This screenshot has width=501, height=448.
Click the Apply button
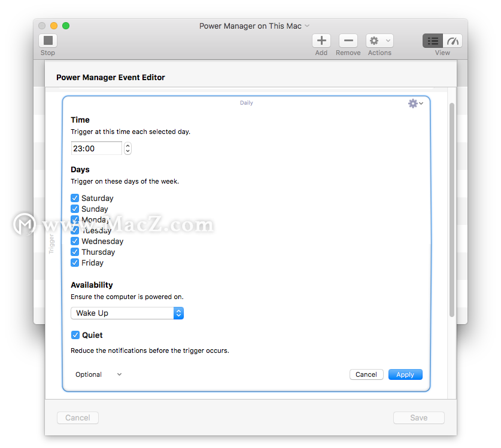click(405, 374)
